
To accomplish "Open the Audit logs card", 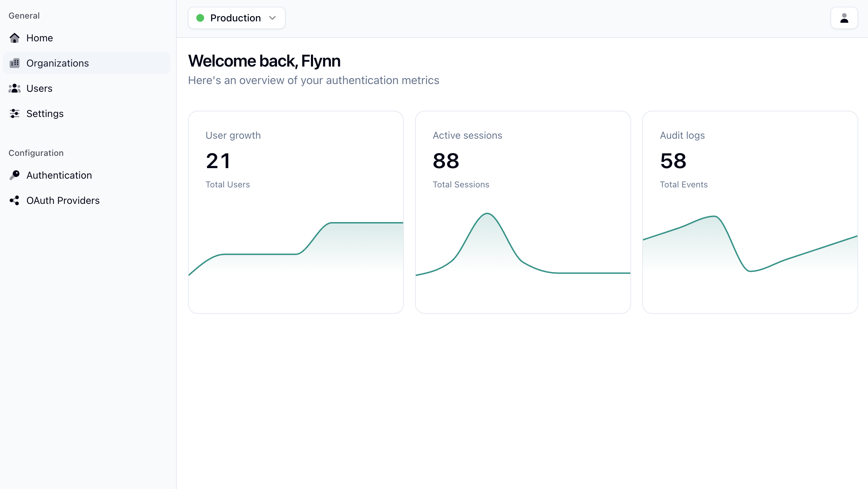I will (x=750, y=212).
